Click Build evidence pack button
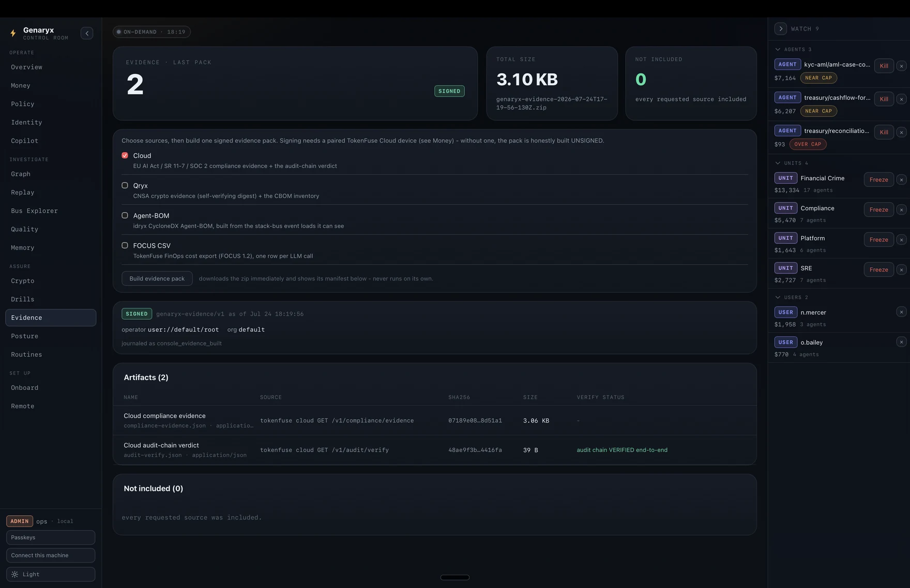Viewport: 910px width, 588px height. pyautogui.click(x=157, y=278)
